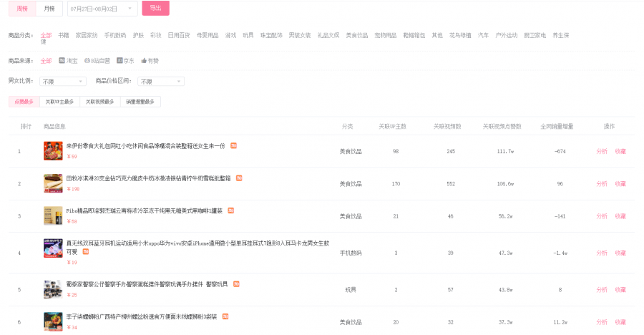The width and height of the screenshot is (644, 335).
Task: Sort by 关联视频最多 tab
Action: [99, 102]
